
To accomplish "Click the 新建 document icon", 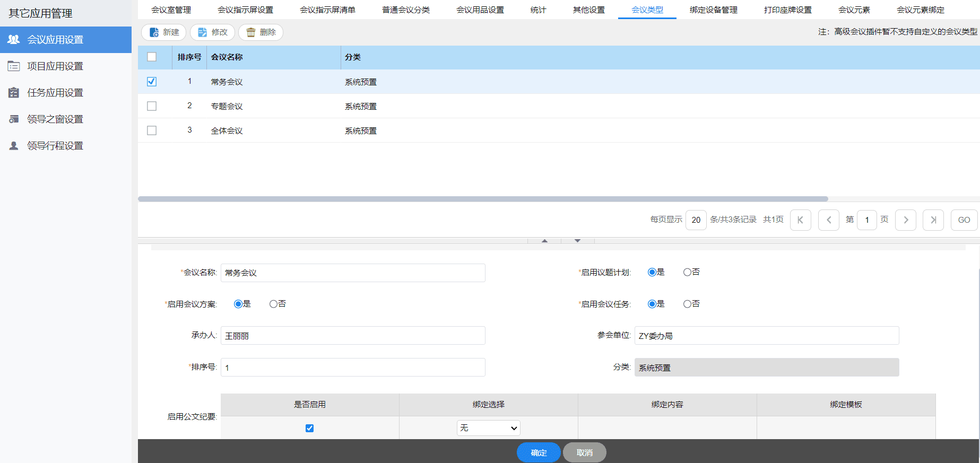I will click(x=154, y=32).
